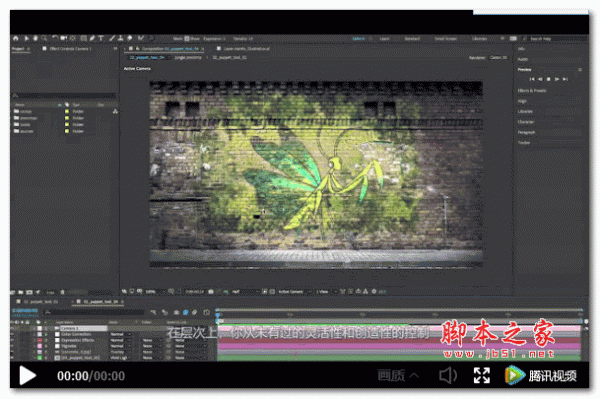Enter fullscreen with the expand-arrows icon

482,376
